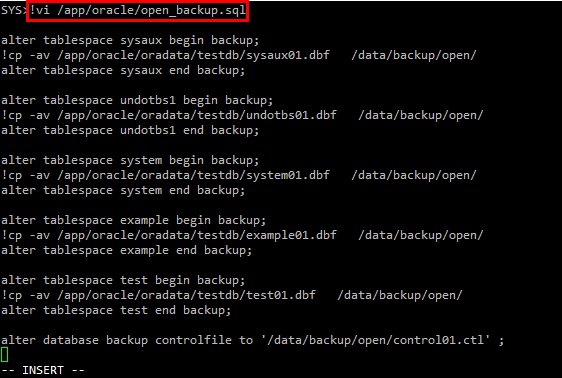The height and width of the screenshot is (378, 562).
Task: Click the -- INSERT -- mode indicator
Action: click(43, 370)
